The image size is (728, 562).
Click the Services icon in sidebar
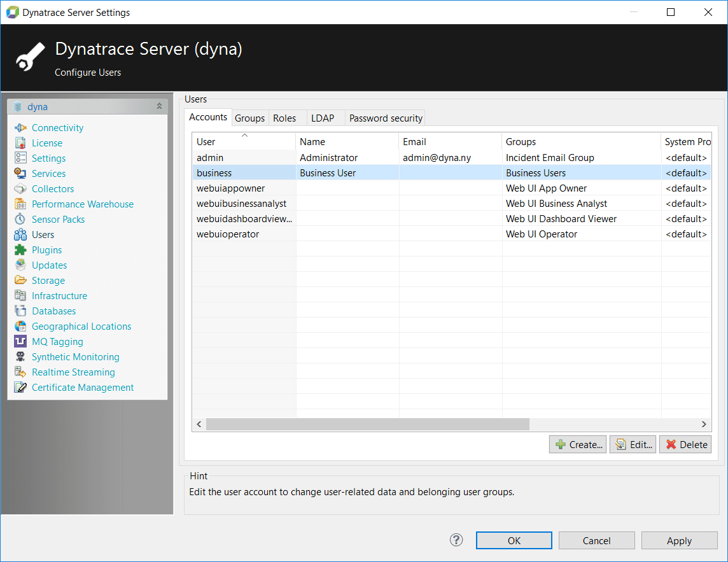click(x=20, y=173)
